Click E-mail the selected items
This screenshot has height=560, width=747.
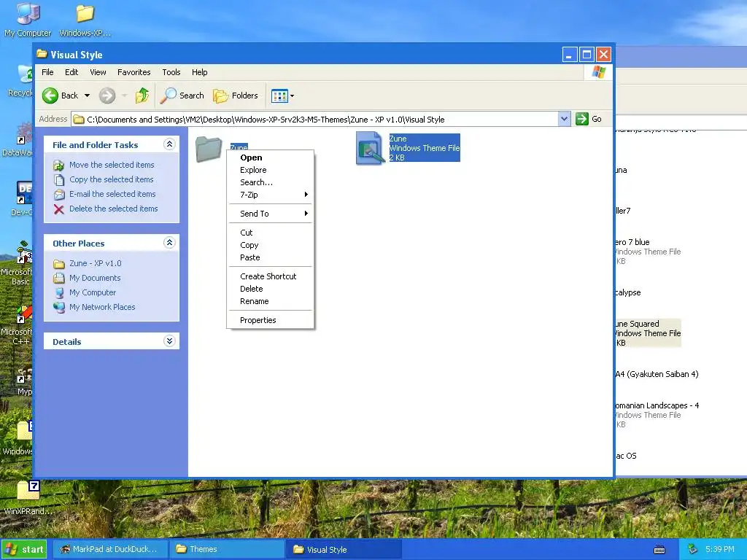(112, 194)
